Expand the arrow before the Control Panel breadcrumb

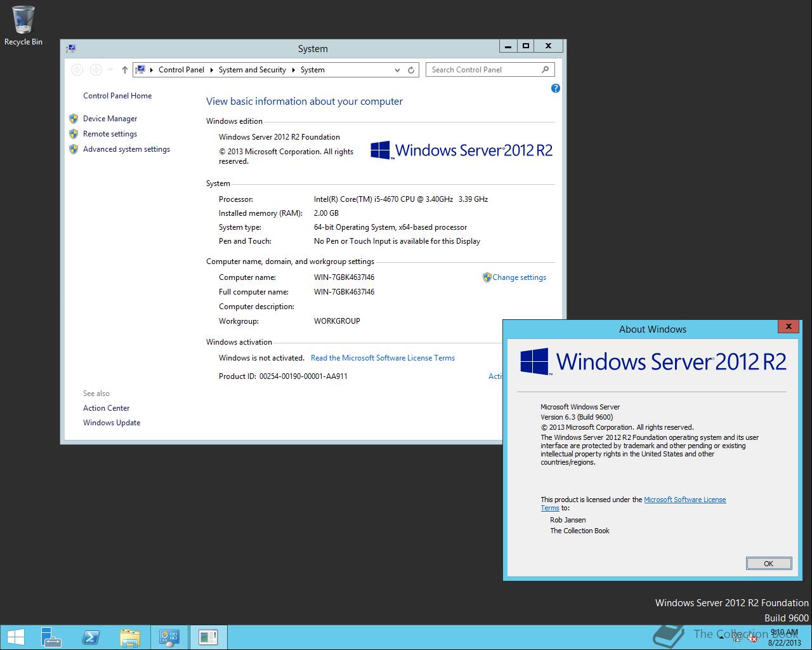[152, 70]
